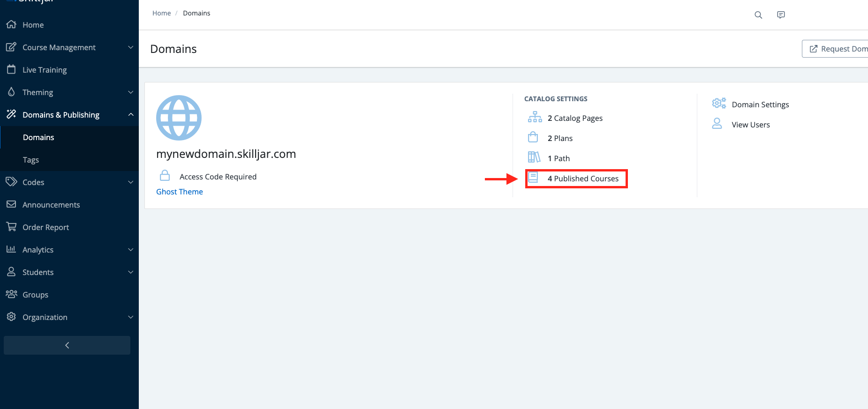This screenshot has width=868, height=409.
Task: Open the feedback chat icon
Action: pos(781,15)
